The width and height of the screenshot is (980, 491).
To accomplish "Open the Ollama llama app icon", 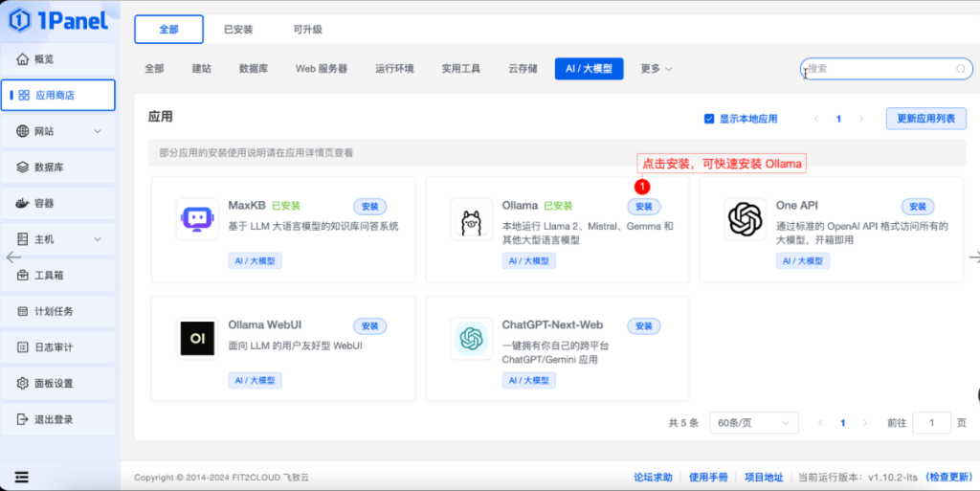I will (471, 219).
